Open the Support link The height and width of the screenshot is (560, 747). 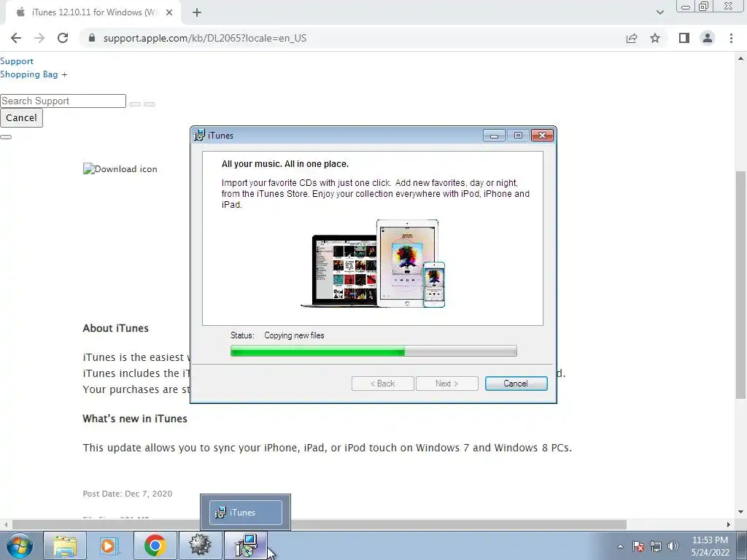click(17, 61)
